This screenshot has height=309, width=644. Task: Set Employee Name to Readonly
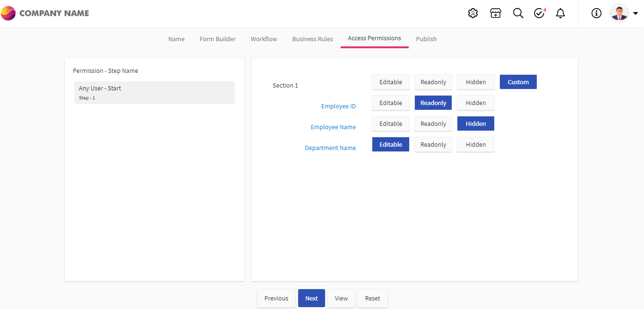433,124
